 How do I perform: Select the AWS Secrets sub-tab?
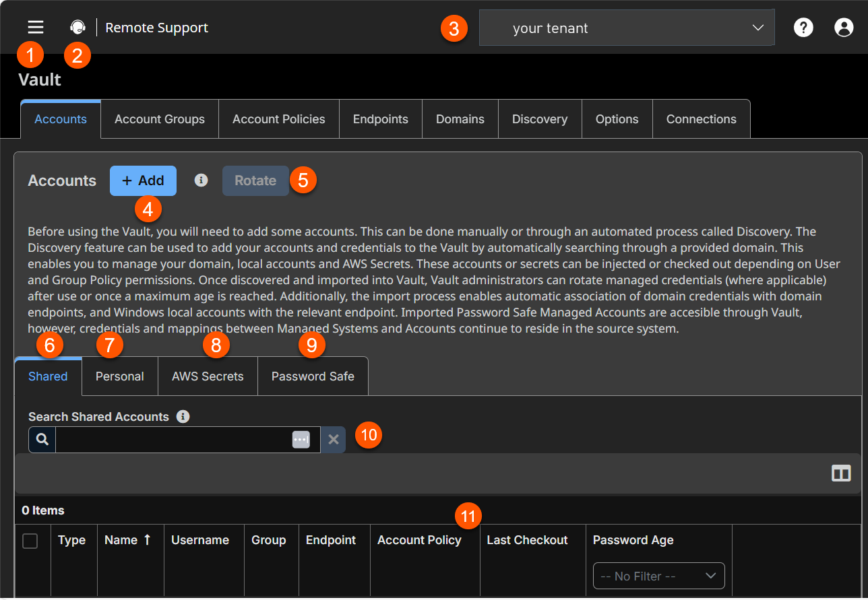208,376
